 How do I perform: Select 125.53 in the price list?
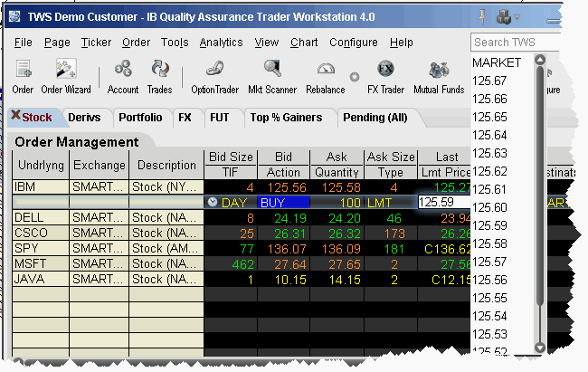489,335
